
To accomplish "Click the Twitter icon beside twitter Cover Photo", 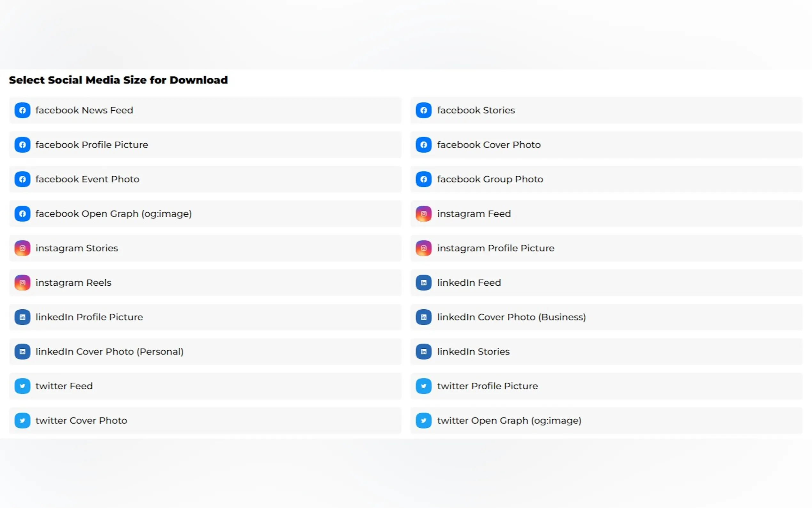I will coord(22,421).
